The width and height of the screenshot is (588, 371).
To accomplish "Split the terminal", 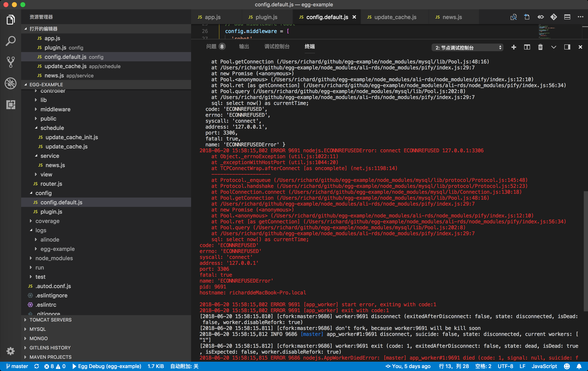I will click(527, 47).
